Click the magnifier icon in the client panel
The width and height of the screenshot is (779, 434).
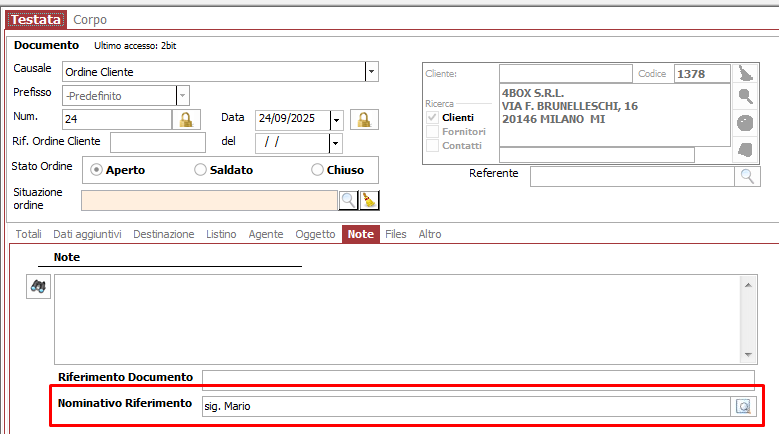click(745, 97)
